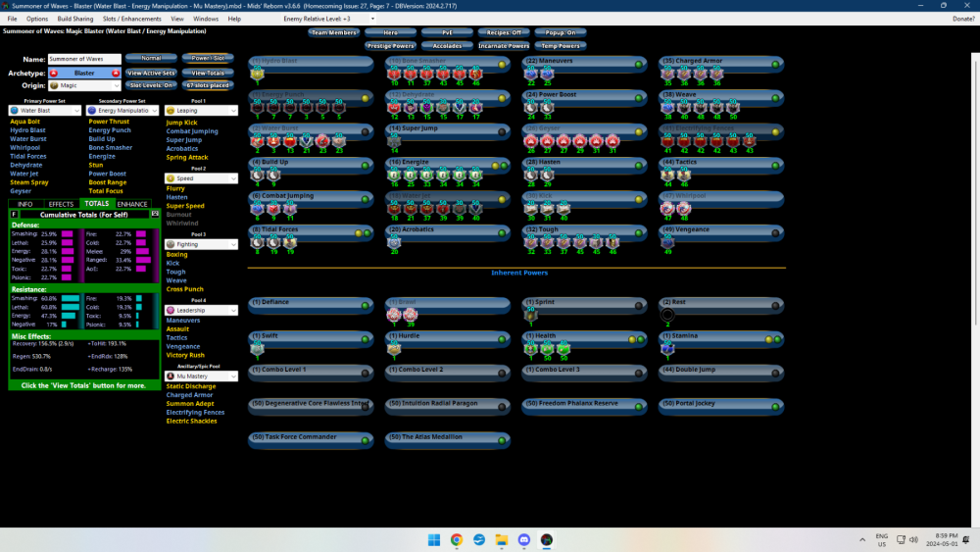Open the Origin dropdown showing Magic
This screenshot has width=980, height=552.
click(84, 85)
